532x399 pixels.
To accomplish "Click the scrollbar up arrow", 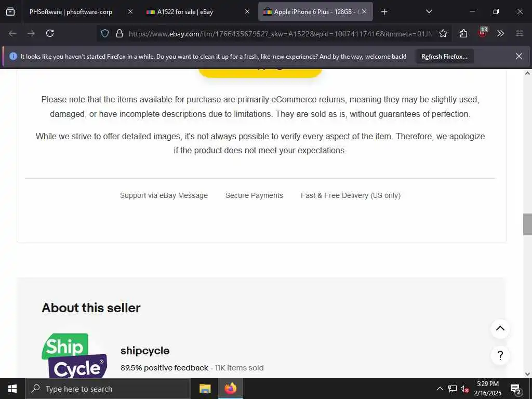I will pyautogui.click(x=527, y=73).
